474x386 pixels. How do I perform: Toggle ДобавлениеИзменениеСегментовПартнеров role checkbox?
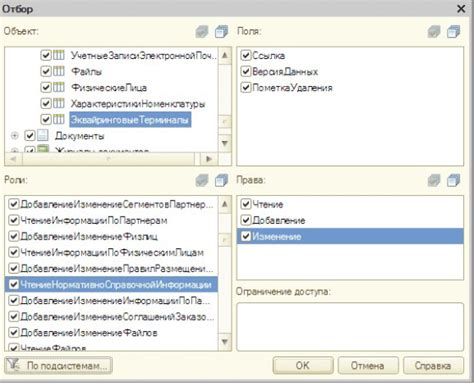[13, 204]
